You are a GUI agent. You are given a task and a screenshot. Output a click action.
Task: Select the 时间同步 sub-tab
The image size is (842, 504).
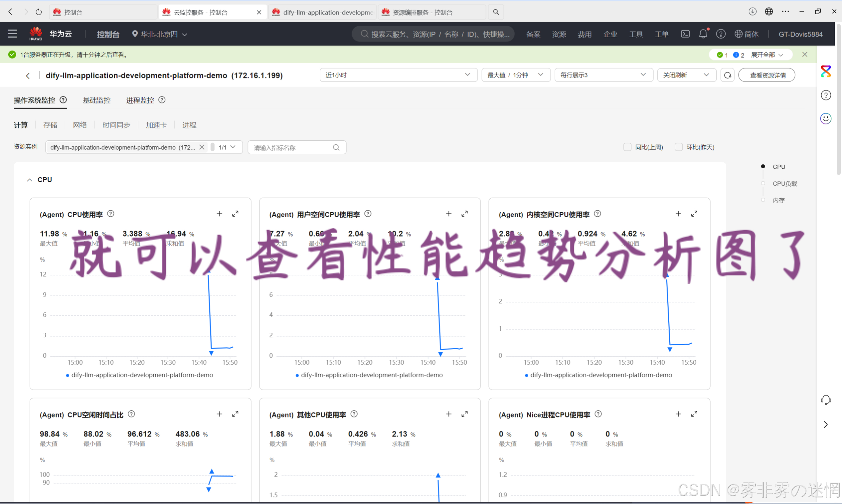tap(116, 125)
